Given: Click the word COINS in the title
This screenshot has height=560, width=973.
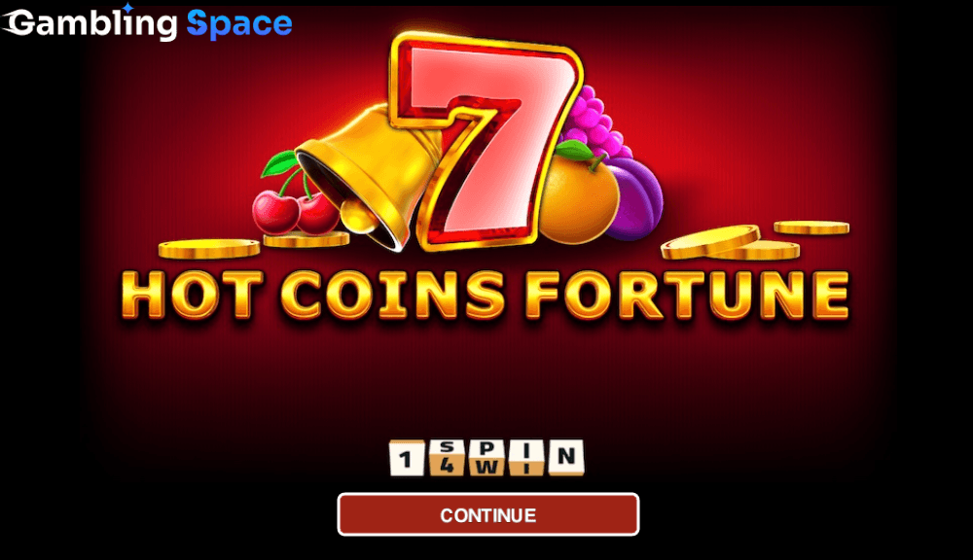Looking at the screenshot, I should (x=392, y=296).
